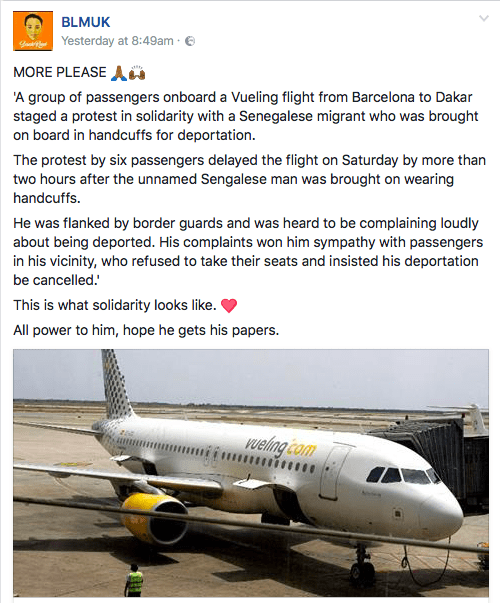The height and width of the screenshot is (603, 500).
Task: Open the BLMUK profile picture
Action: 33,31
